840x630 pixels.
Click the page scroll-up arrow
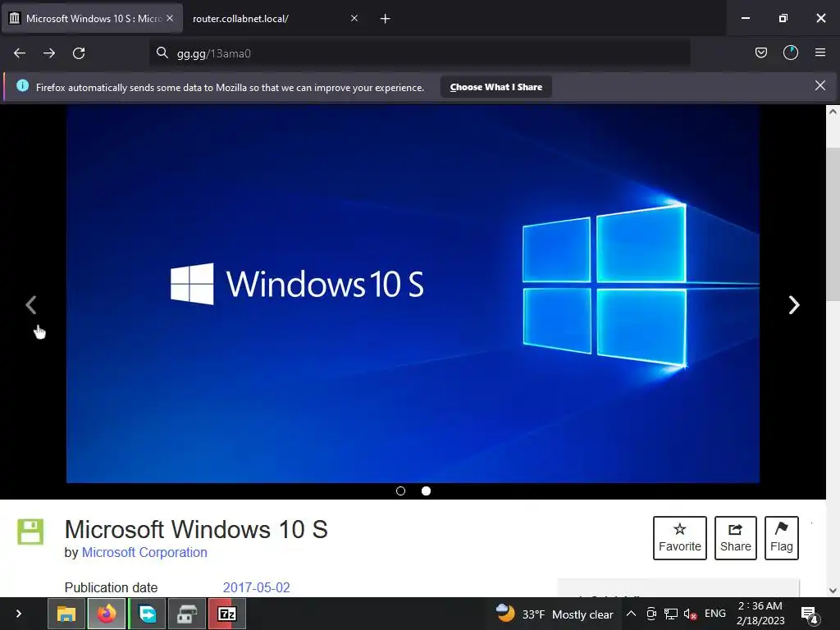click(x=833, y=112)
